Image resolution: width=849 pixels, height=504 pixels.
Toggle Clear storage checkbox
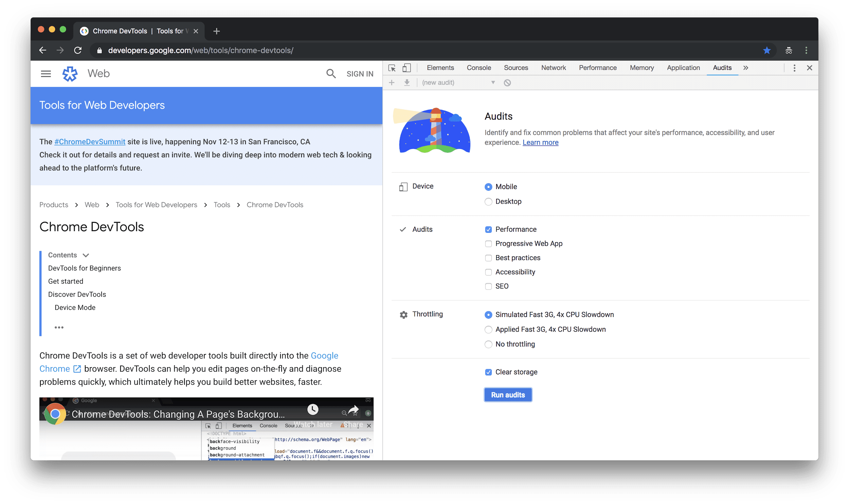pos(488,372)
